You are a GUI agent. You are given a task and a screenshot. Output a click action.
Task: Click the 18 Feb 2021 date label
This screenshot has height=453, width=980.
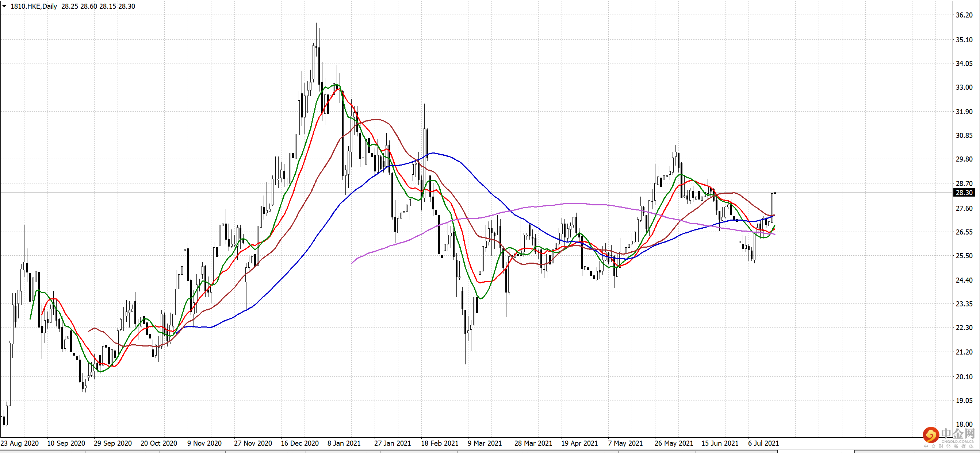pyautogui.click(x=440, y=443)
